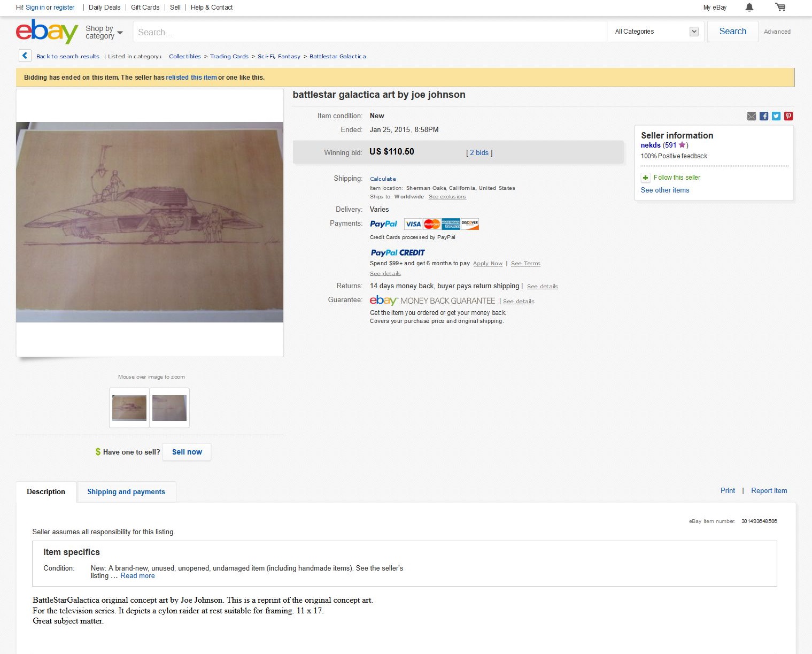Share listing on Facebook icon

point(764,116)
